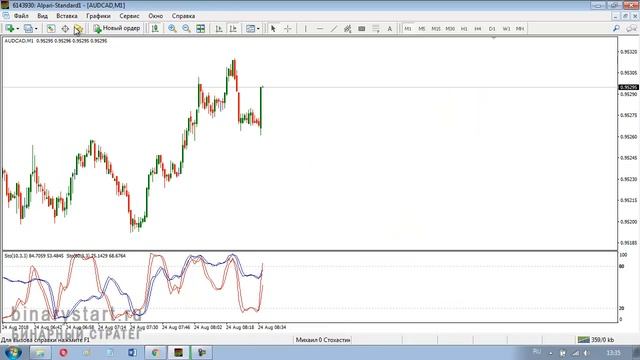The image size is (640, 360).
Task: Select the Text 'A' tool
Action: click(389, 29)
